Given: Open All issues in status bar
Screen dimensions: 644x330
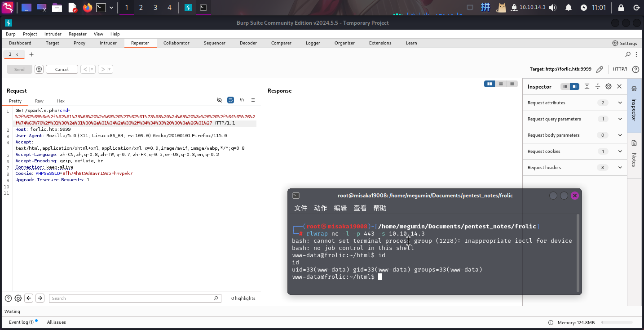Looking at the screenshot, I should 57,322.
